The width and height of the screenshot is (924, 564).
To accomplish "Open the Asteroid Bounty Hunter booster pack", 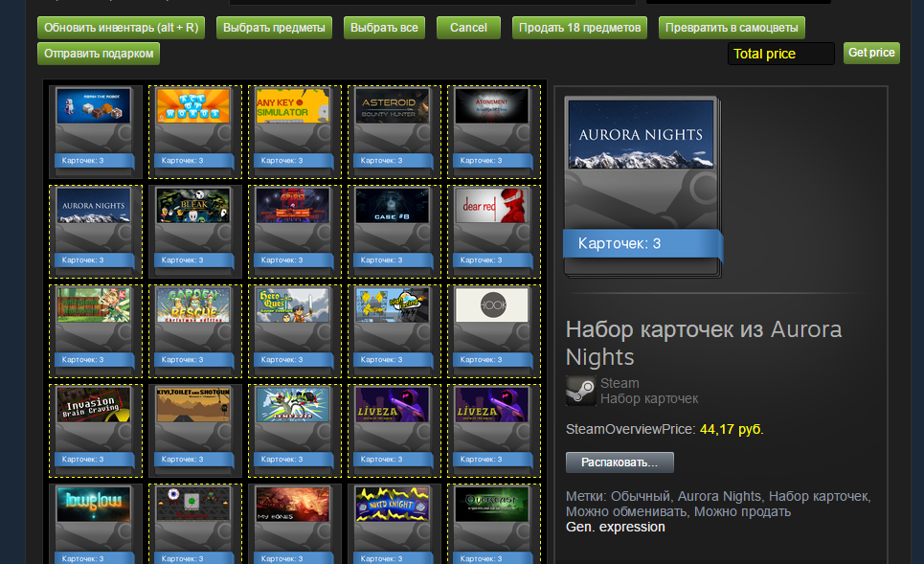I will coord(394,132).
